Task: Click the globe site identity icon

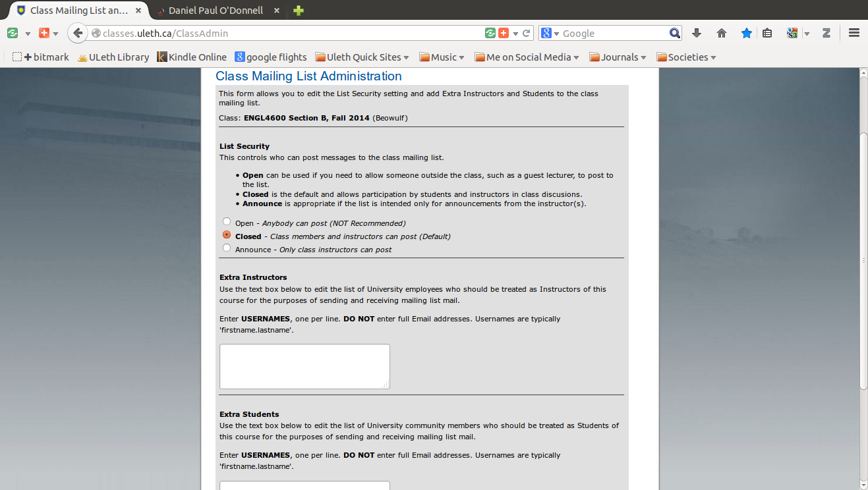Action: coord(96,33)
